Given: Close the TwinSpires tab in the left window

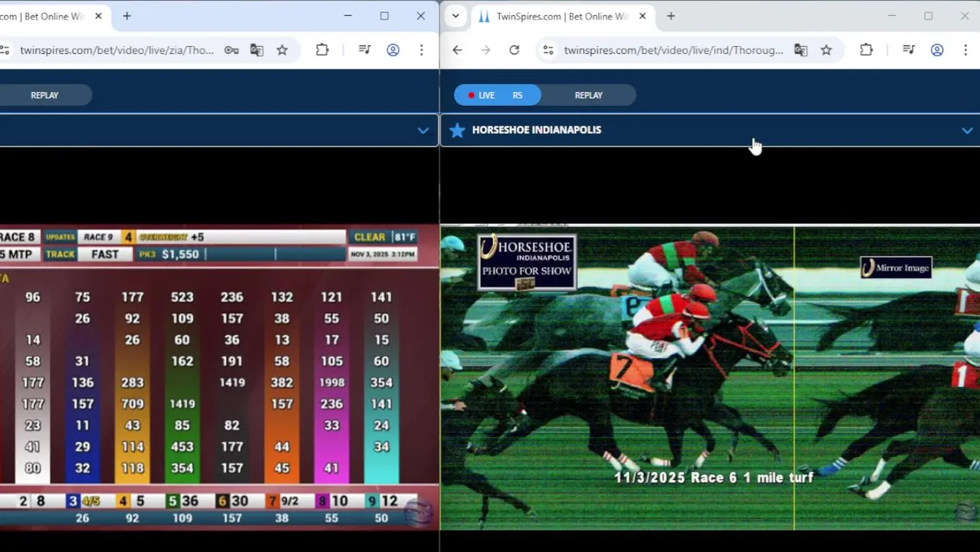Looking at the screenshot, I should click(98, 16).
